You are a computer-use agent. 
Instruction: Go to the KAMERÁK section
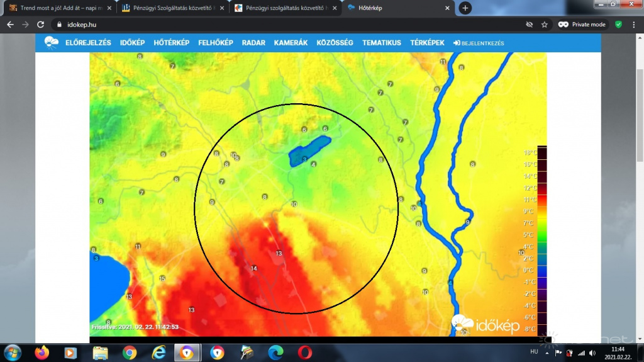point(291,43)
